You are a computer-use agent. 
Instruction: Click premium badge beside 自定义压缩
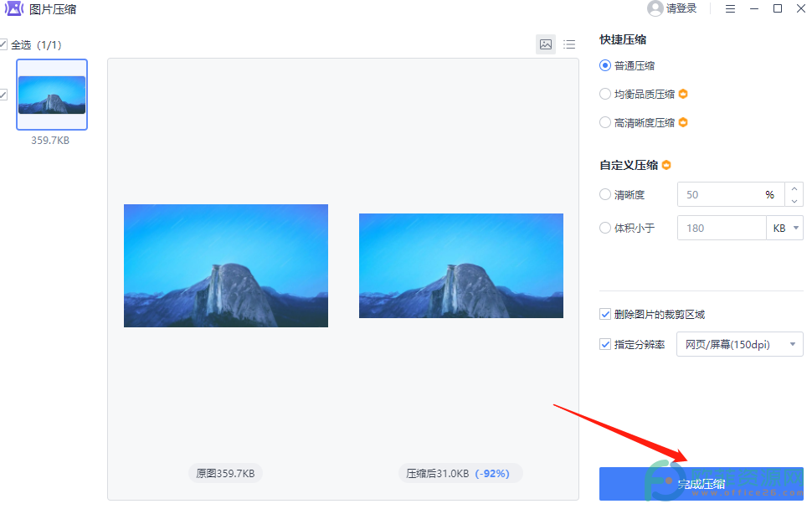(666, 165)
